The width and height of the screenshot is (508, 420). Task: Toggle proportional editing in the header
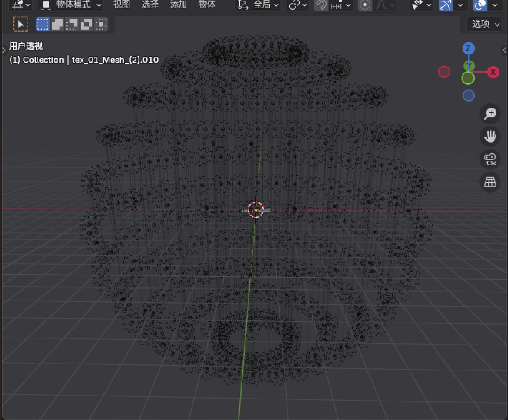[x=365, y=5]
